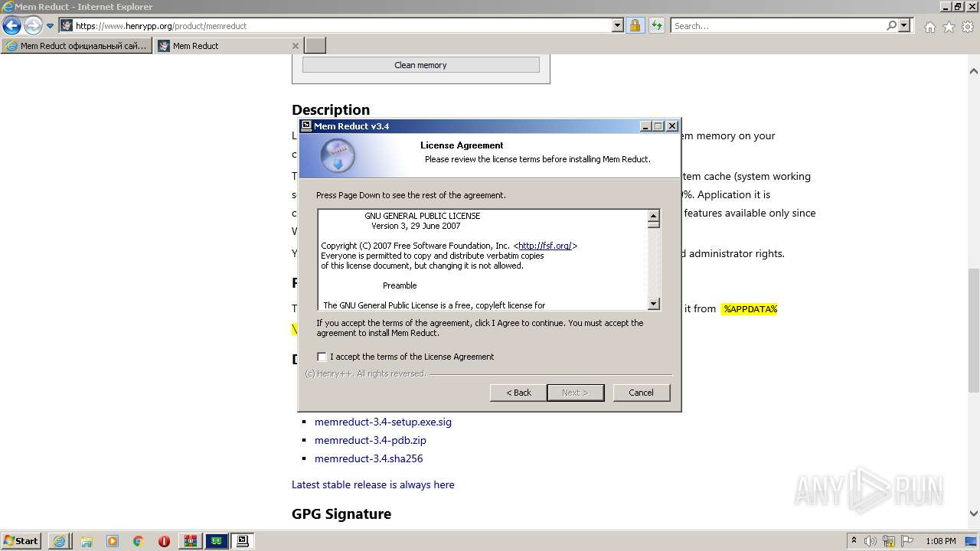The height and width of the screenshot is (551, 980).
Task: Open the Windows Start menu
Action: 21,541
